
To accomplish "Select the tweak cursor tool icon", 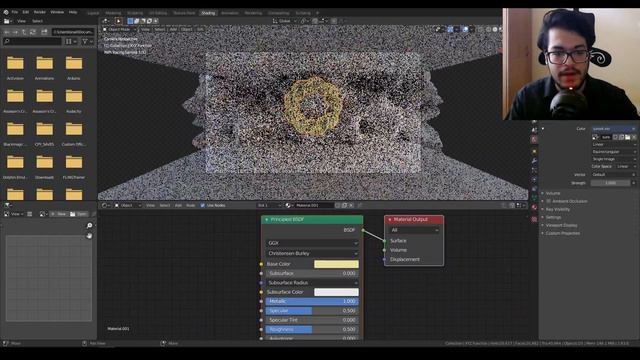I will tap(118, 21).
